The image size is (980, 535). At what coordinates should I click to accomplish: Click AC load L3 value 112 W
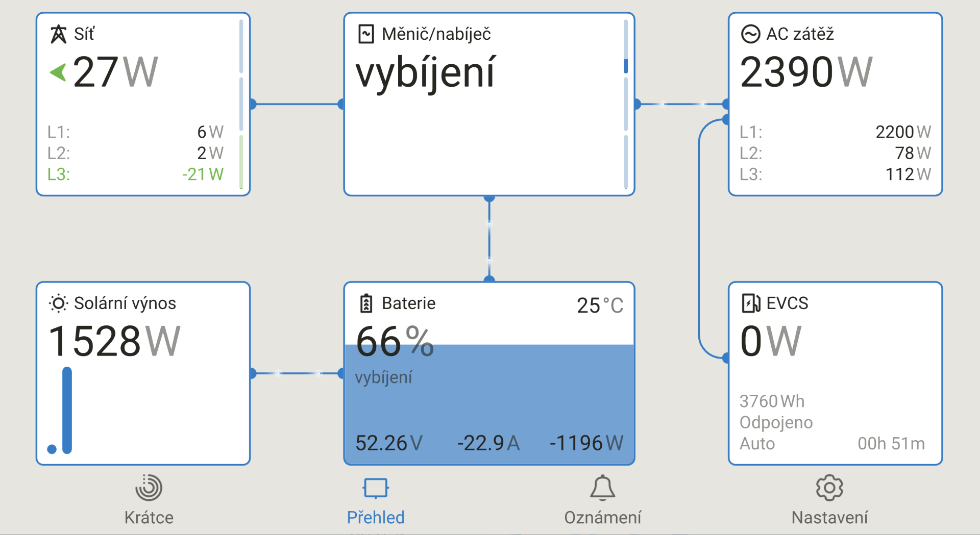tap(908, 174)
